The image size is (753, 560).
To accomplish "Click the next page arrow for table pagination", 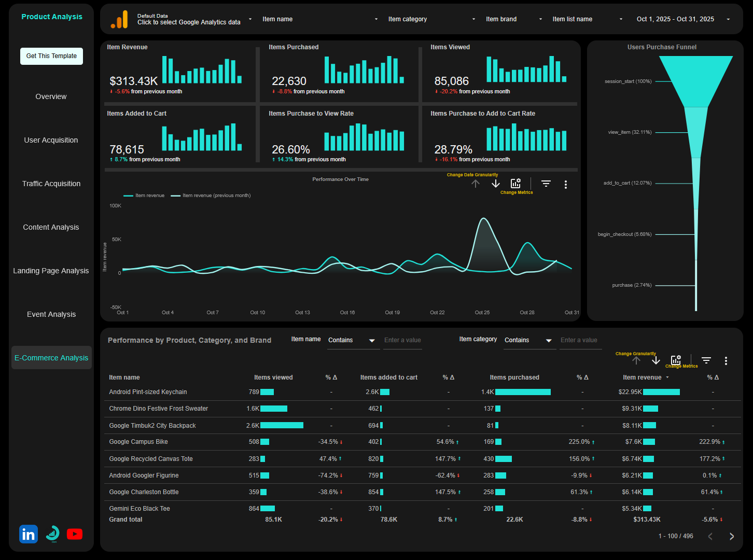I will pos(732,536).
